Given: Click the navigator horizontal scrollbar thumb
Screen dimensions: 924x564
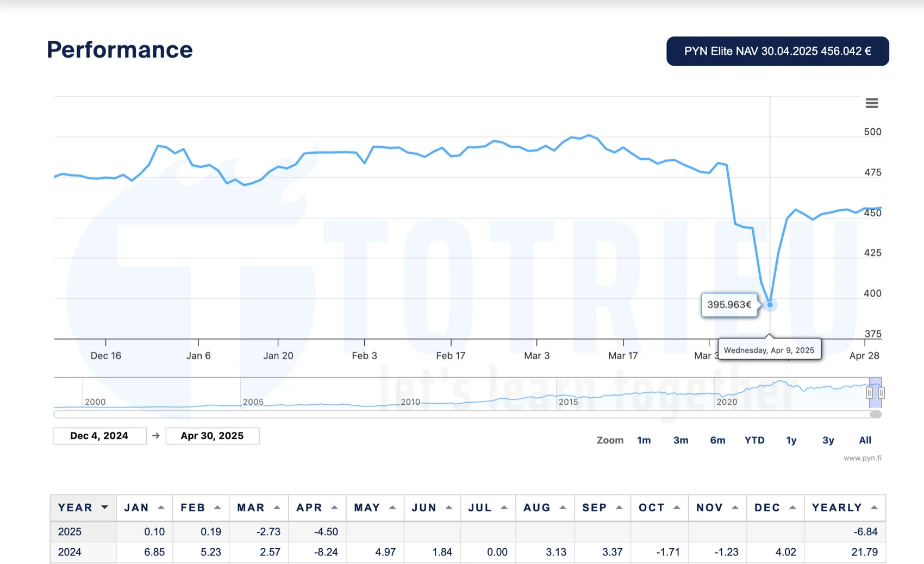Looking at the screenshot, I should [875, 415].
